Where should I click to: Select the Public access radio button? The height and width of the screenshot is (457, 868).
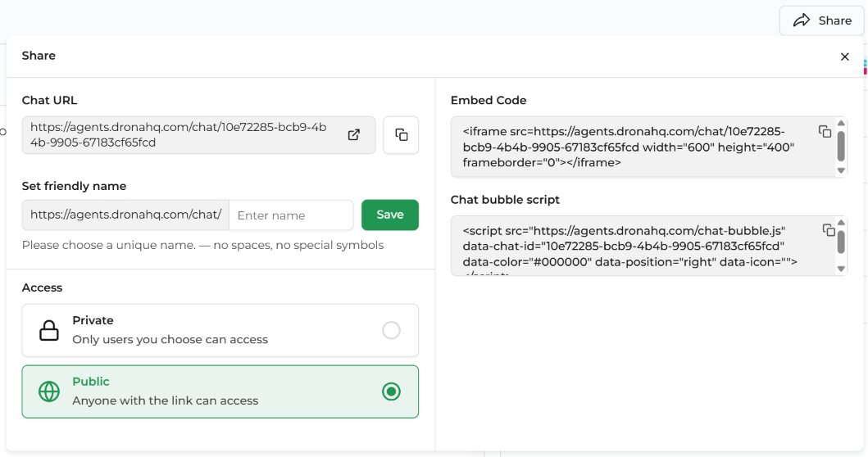391,391
